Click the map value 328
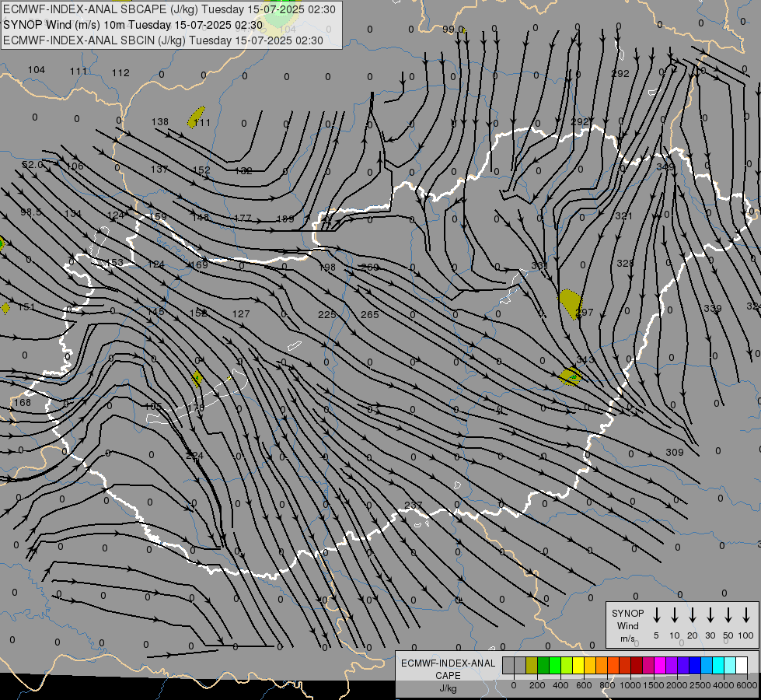The height and width of the screenshot is (700, 761). tap(625, 263)
